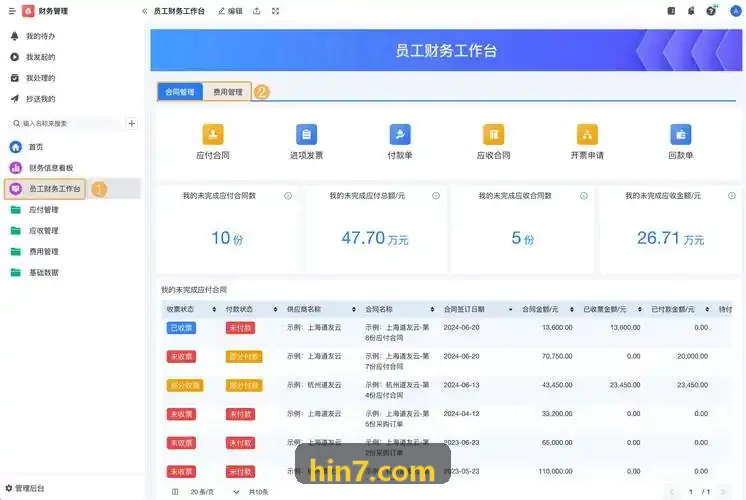Click the page number 1 field
This screenshot has width=746, height=500.
pyautogui.click(x=691, y=492)
